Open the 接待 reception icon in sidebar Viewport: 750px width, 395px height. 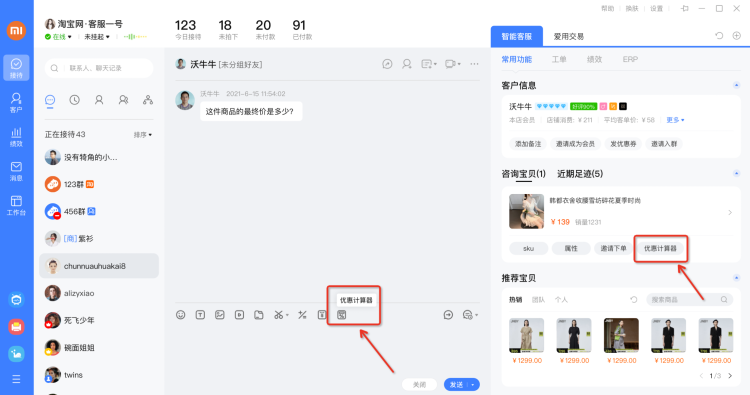coord(16,67)
